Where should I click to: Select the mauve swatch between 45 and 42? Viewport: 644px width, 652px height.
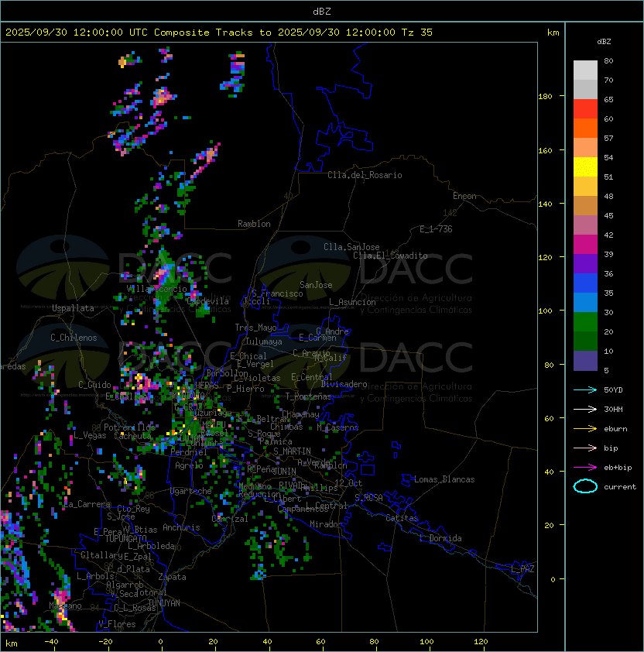[585, 225]
